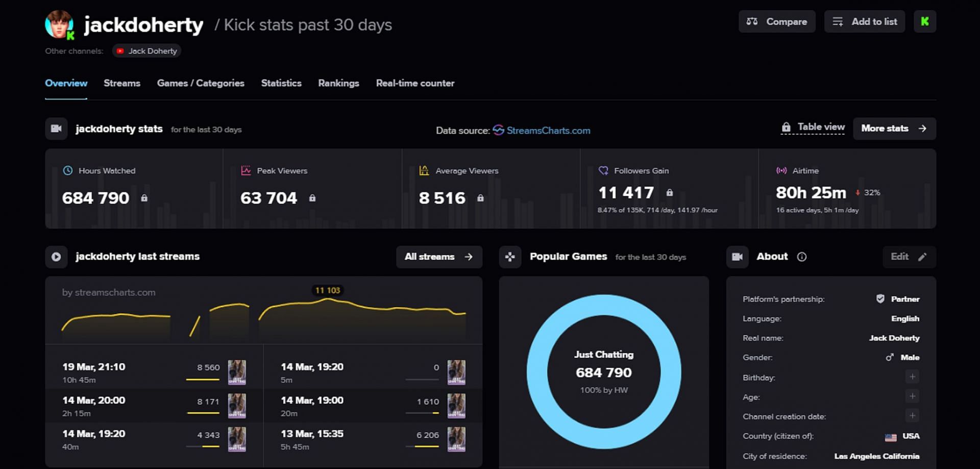Click the Male gender symbol icon
The width and height of the screenshot is (980, 469).
click(890, 358)
